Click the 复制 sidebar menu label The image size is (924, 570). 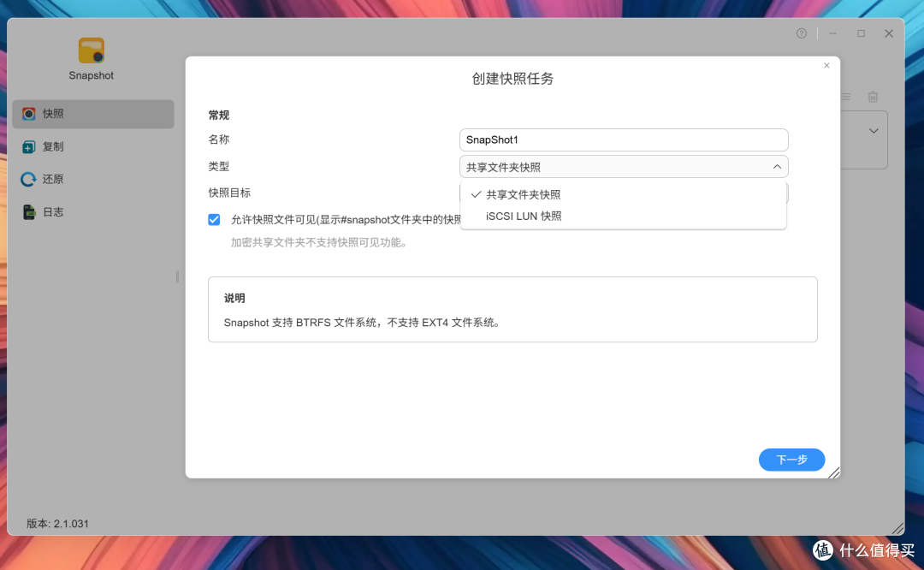(53, 146)
